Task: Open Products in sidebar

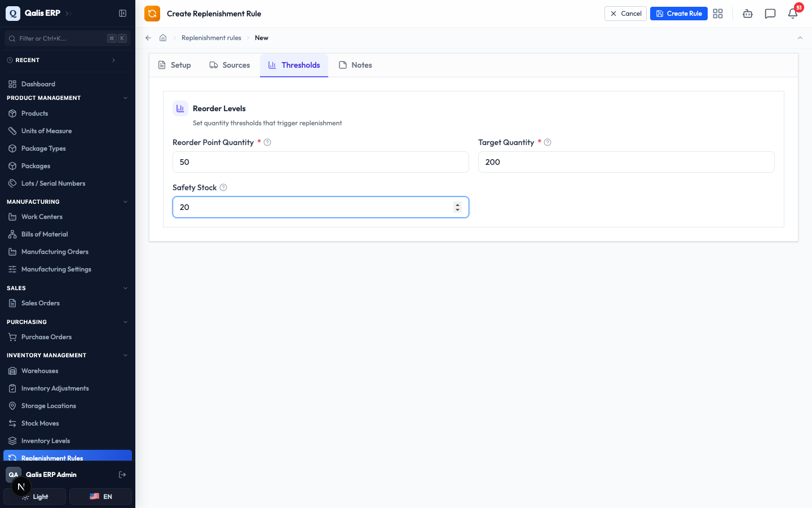Action: (x=68, y=113)
